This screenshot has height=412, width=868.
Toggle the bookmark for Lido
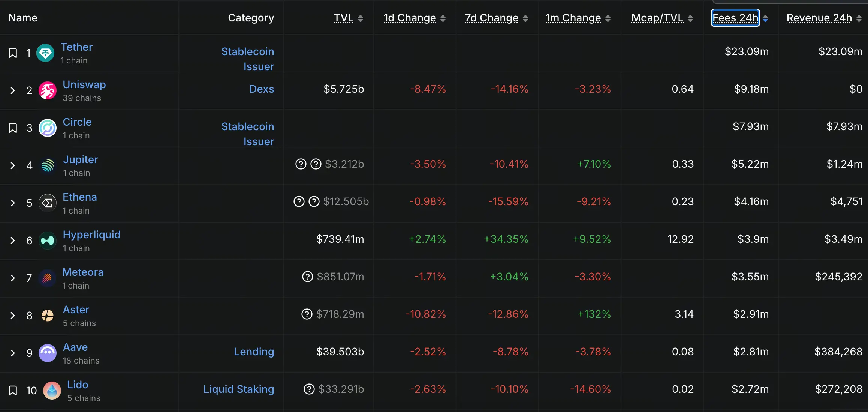[13, 391]
